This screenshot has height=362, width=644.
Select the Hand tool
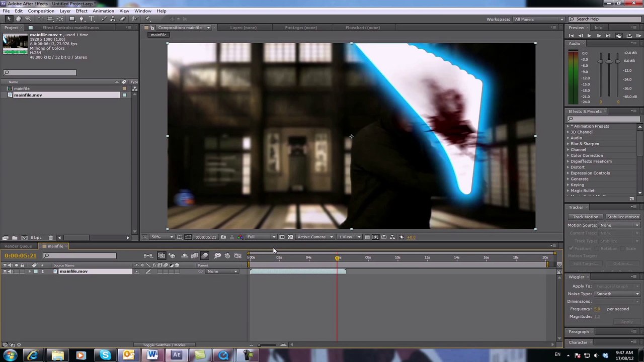click(18, 19)
